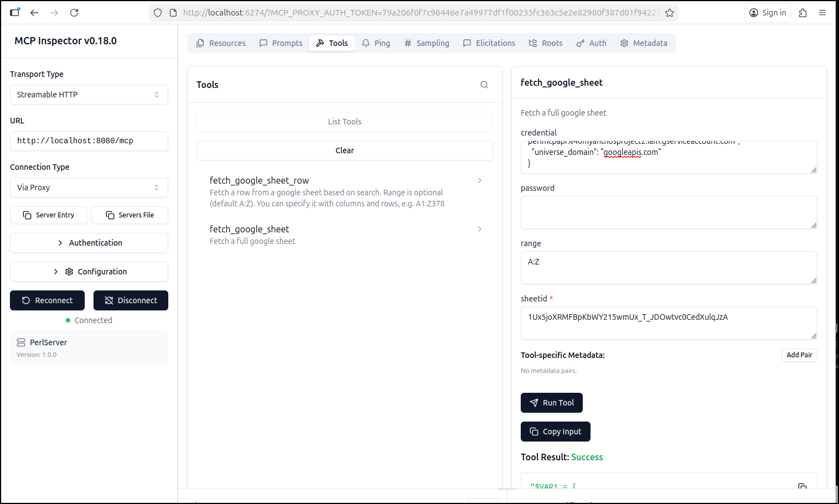Click the browser reload icon
The width and height of the screenshot is (839, 504).
[x=74, y=13]
